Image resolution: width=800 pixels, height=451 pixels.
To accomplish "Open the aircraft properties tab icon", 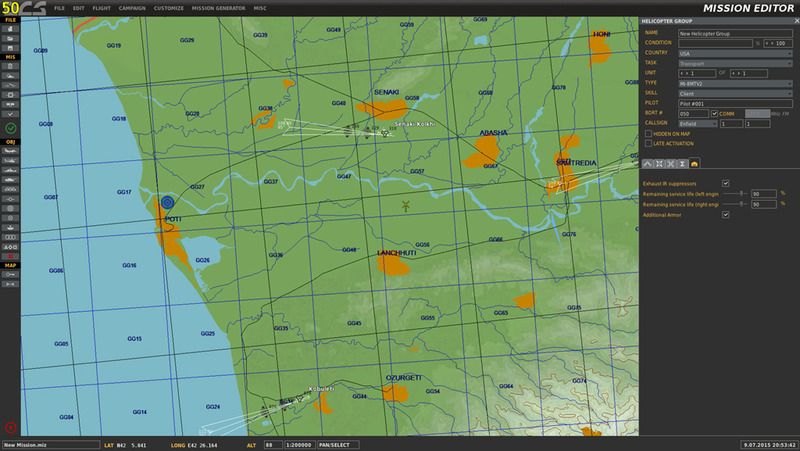I will coord(694,163).
